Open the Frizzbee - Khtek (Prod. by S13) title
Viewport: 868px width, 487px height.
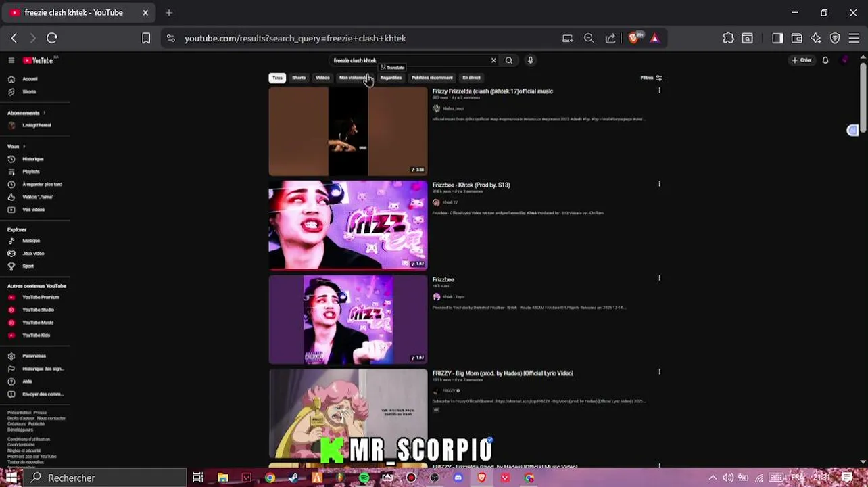[x=471, y=185]
